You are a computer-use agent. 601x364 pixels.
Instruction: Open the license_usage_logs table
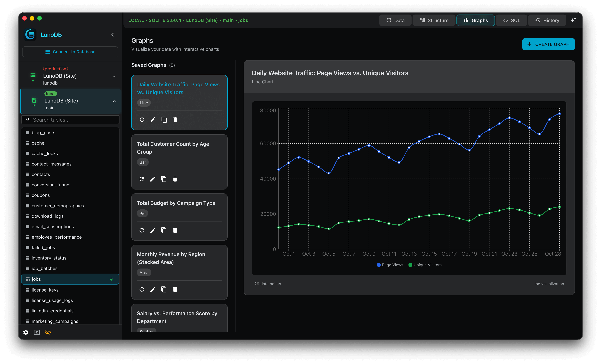click(70, 300)
